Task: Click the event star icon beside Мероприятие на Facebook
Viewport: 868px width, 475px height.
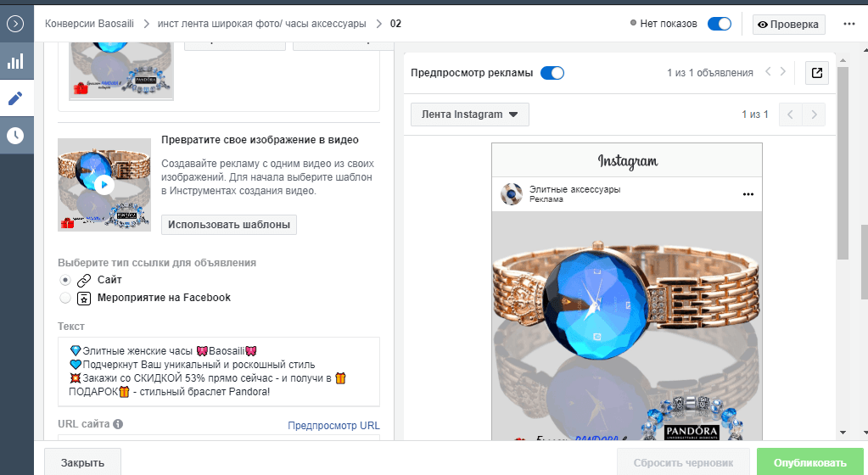Action: pyautogui.click(x=84, y=299)
